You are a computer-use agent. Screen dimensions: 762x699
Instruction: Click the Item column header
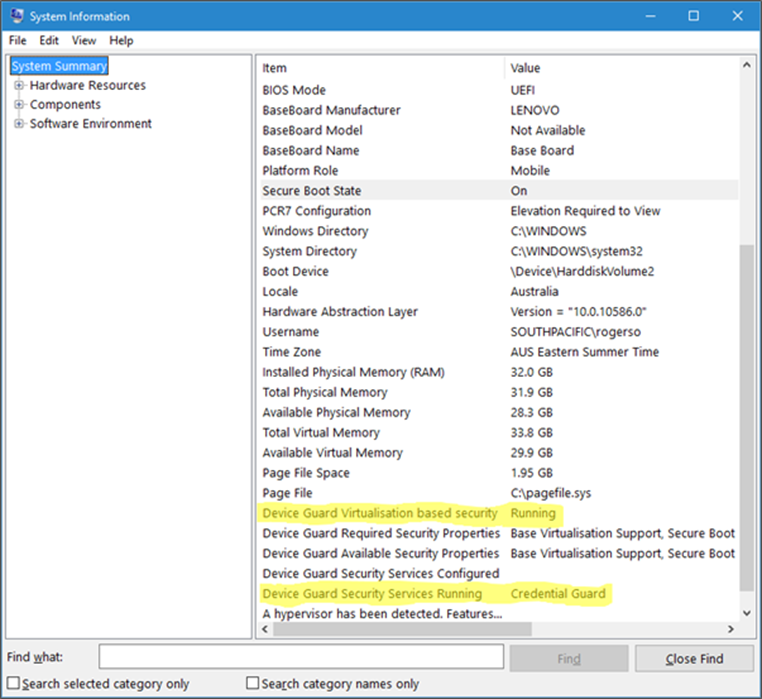click(382, 68)
